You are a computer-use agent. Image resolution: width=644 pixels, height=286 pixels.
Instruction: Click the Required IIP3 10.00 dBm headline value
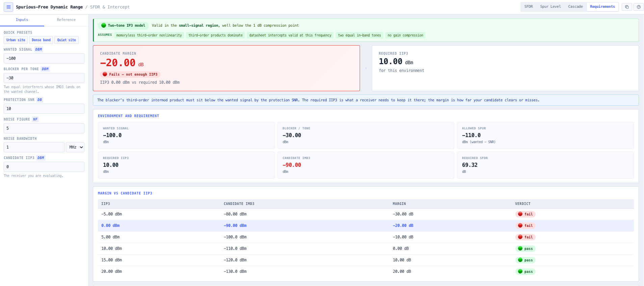pos(396,62)
